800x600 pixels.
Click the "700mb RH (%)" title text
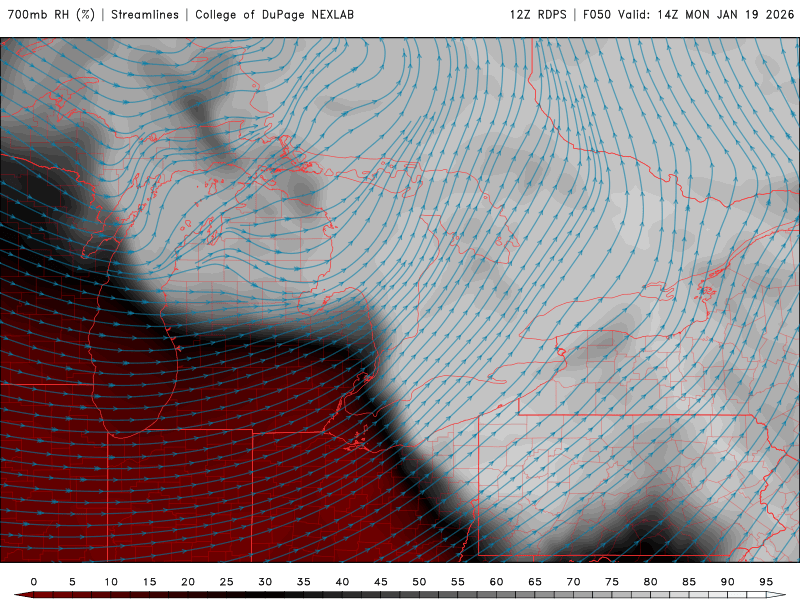click(x=51, y=15)
